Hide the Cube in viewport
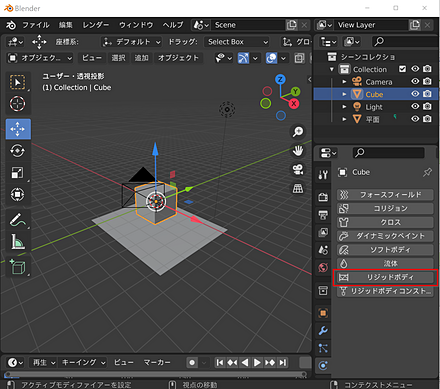Viewport: 440px width, 389px height. [415, 94]
